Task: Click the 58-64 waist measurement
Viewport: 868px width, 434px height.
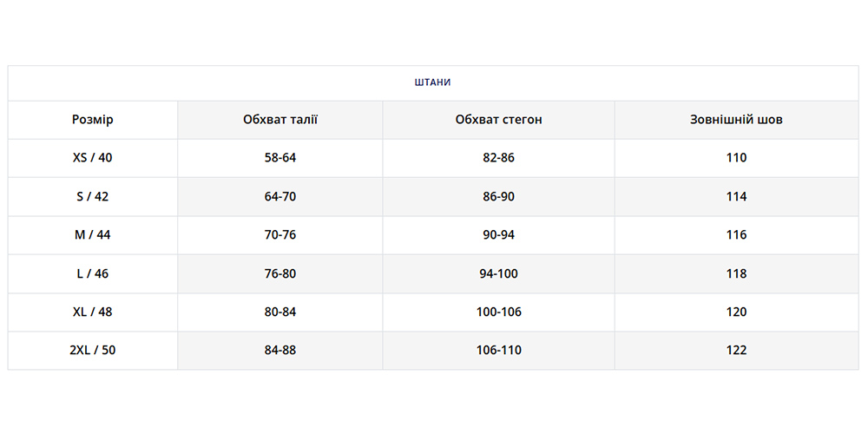Action: tap(280, 158)
